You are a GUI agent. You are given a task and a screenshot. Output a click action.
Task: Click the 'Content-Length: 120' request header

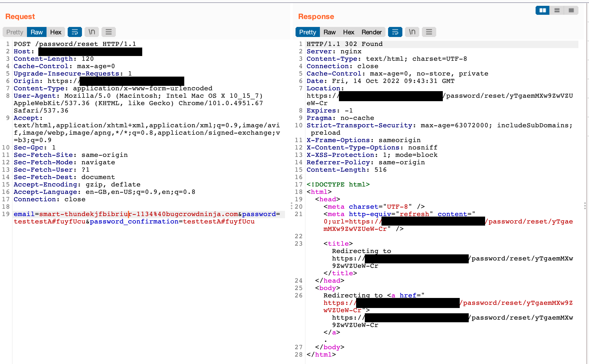[54, 59]
